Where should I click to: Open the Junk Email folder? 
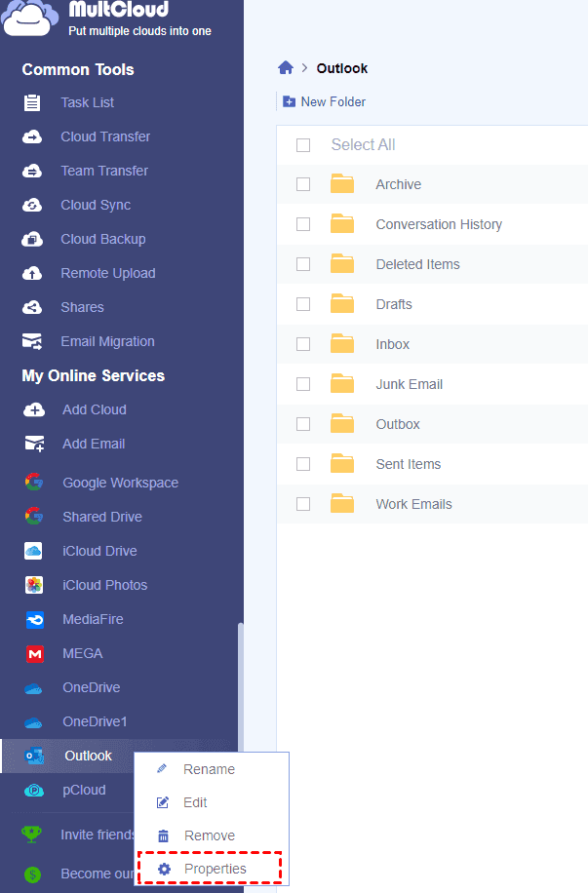(410, 384)
